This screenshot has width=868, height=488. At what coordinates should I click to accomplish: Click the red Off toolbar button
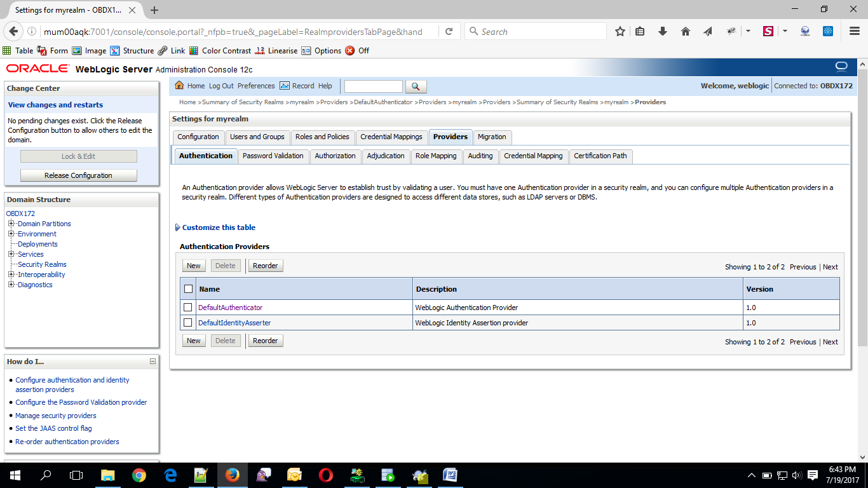357,50
